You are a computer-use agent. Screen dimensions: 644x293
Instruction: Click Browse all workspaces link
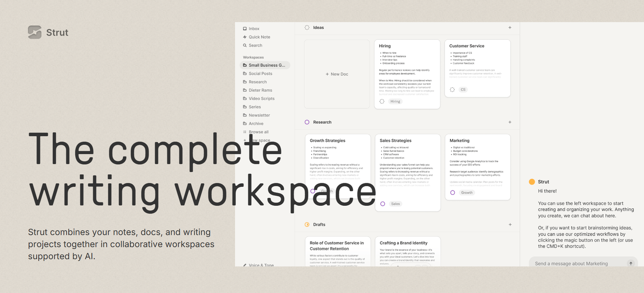pyautogui.click(x=258, y=132)
